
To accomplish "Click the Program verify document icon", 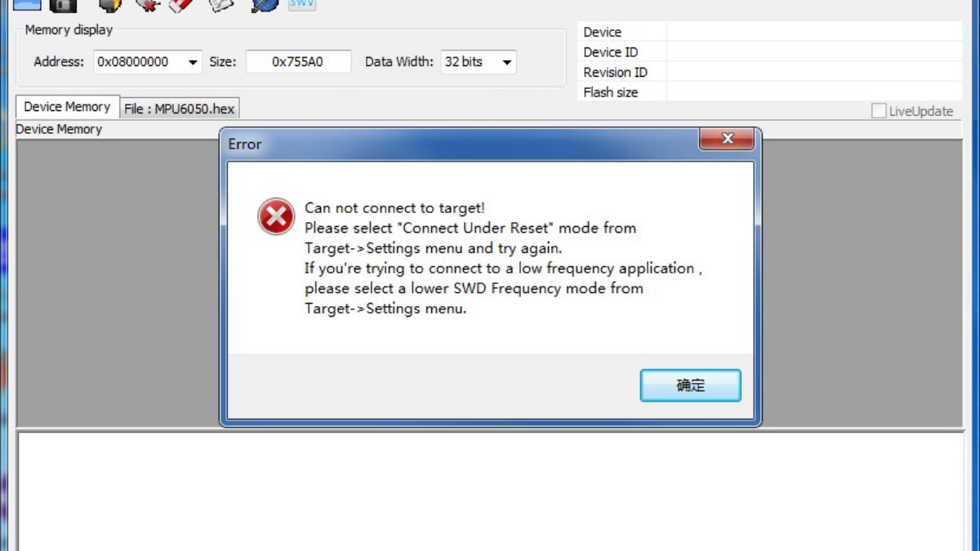I will (x=220, y=5).
